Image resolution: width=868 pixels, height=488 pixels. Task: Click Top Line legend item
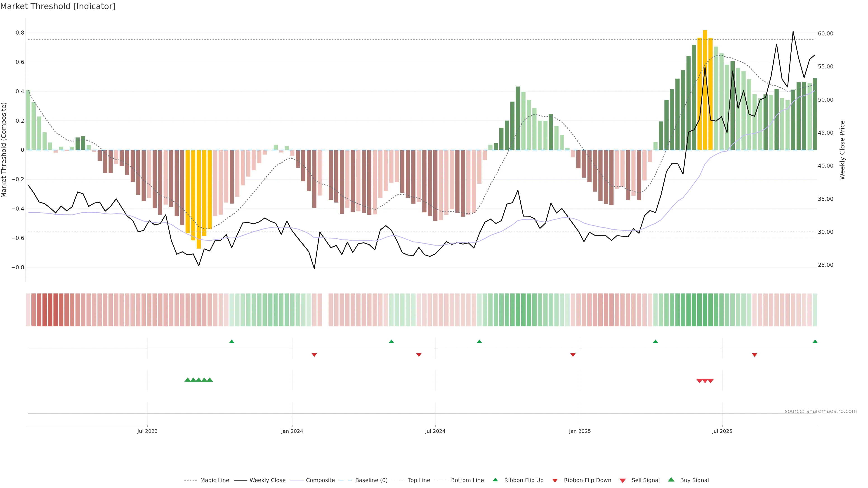point(419,480)
